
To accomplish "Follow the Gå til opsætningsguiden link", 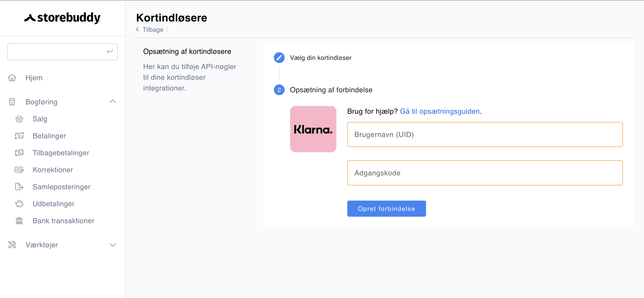I will coord(439,111).
